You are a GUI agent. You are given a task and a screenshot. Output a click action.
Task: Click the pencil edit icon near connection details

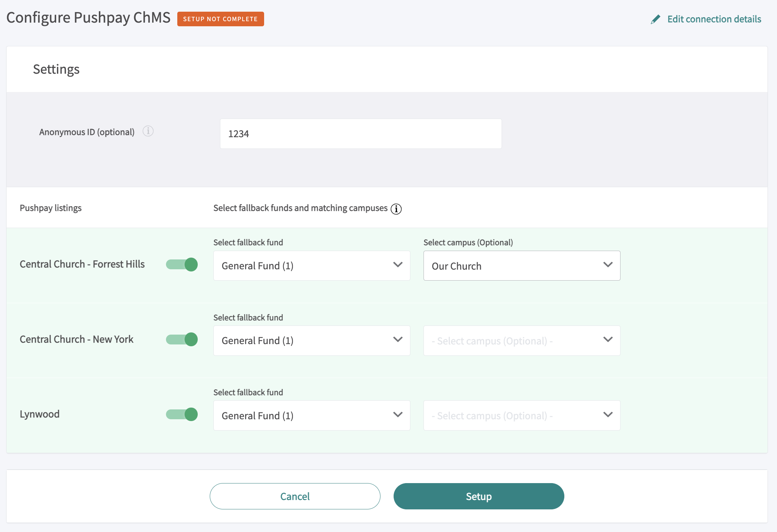tap(656, 19)
